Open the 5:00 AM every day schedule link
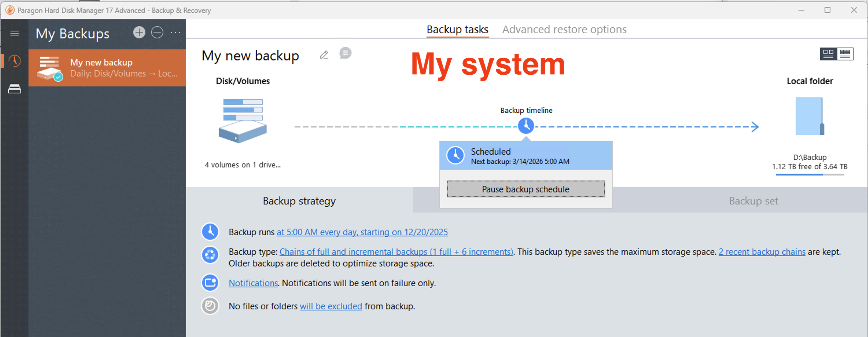868x337 pixels. (362, 232)
